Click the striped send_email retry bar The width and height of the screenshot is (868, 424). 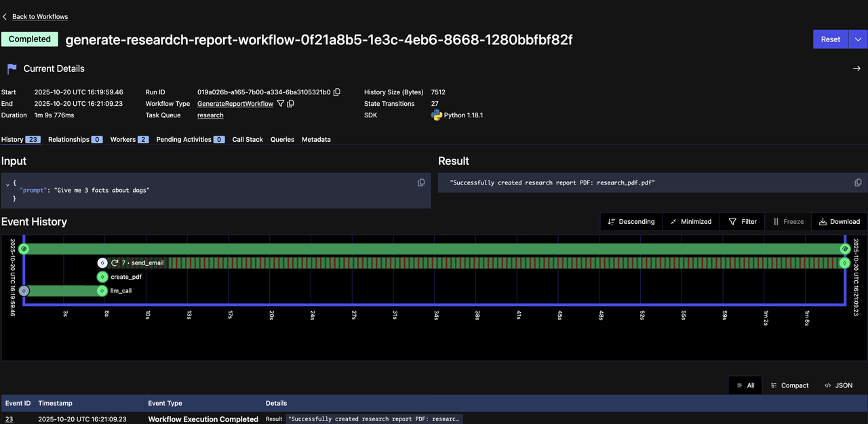click(x=502, y=263)
